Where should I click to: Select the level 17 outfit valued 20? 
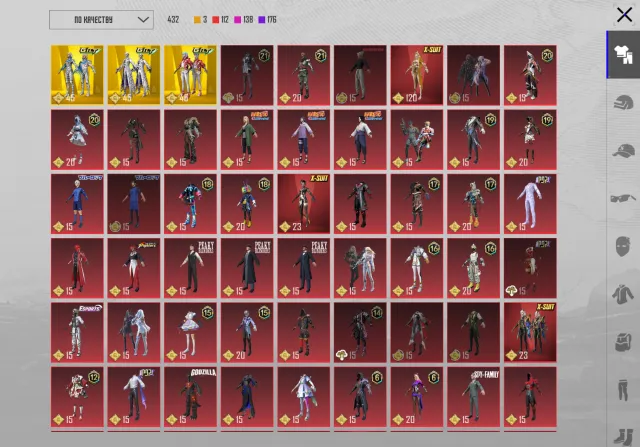point(473,204)
